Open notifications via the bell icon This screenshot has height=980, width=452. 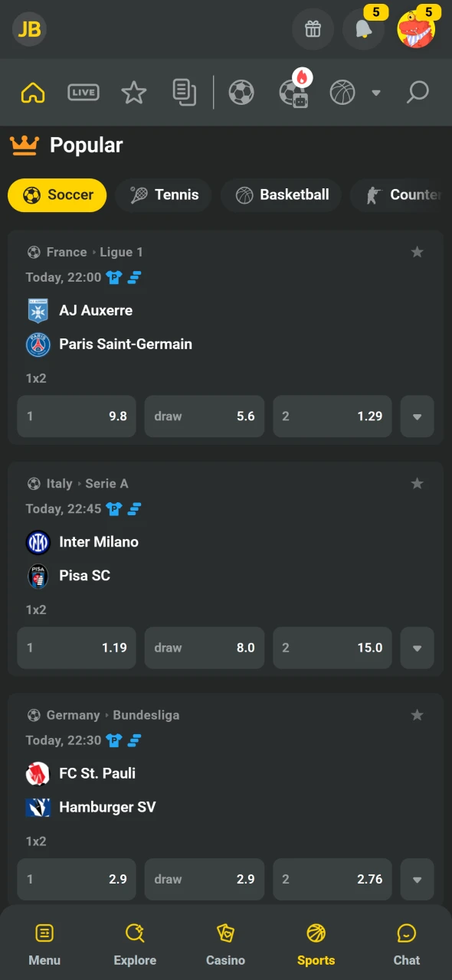(x=363, y=31)
